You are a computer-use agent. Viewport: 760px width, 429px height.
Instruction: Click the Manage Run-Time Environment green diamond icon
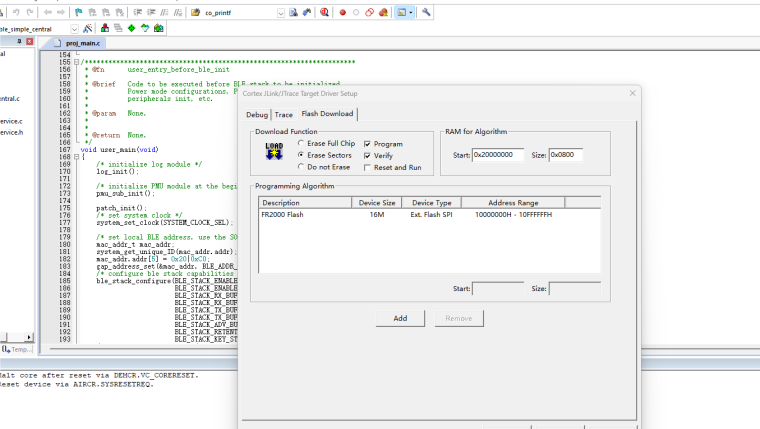tap(131, 28)
